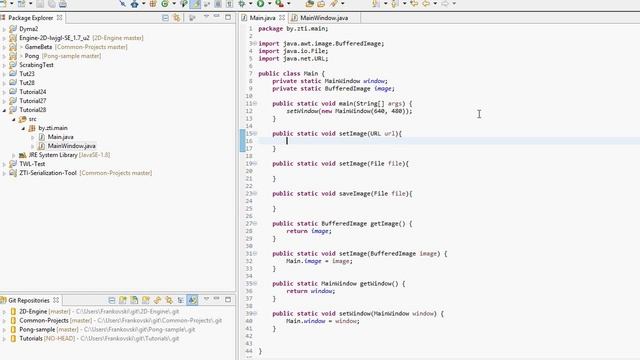Click Clone a Git Repository icon
This screenshot has width=640, height=360.
point(134,300)
